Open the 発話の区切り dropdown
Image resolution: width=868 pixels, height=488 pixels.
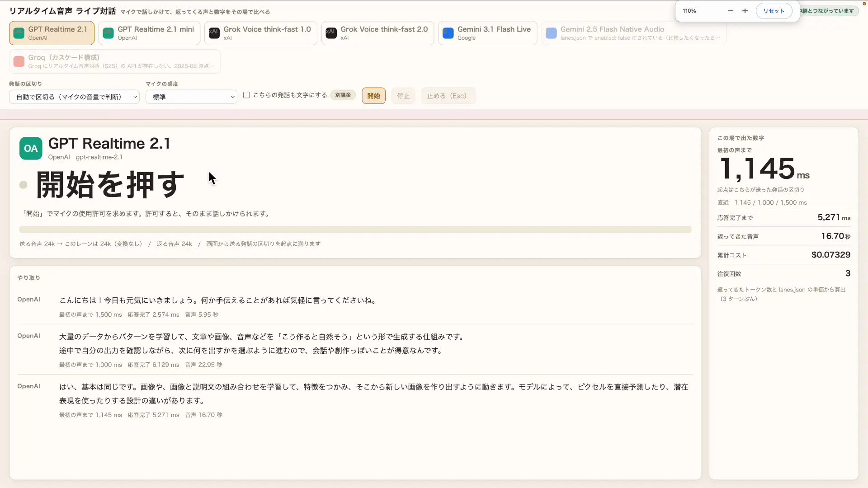pyautogui.click(x=74, y=97)
